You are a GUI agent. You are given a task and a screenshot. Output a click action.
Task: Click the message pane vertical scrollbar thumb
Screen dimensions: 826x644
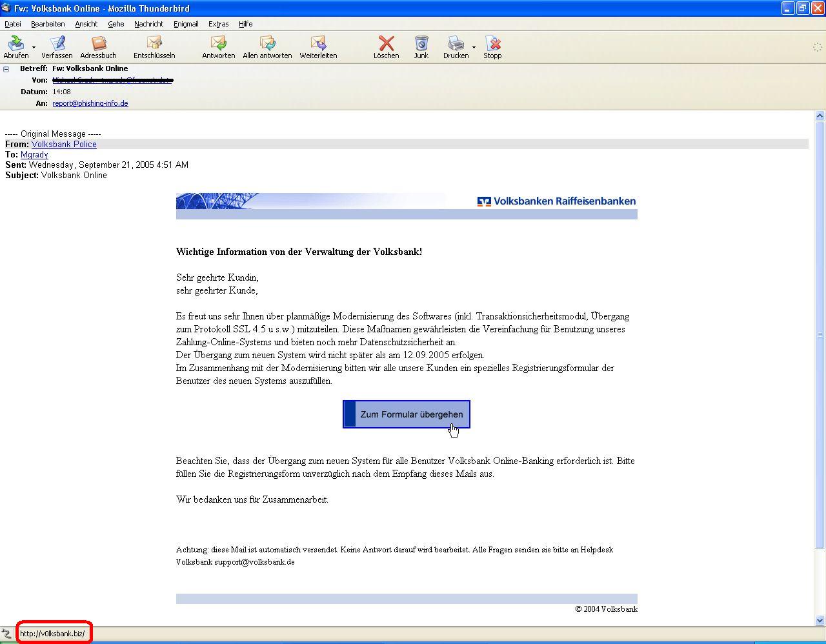[820, 334]
